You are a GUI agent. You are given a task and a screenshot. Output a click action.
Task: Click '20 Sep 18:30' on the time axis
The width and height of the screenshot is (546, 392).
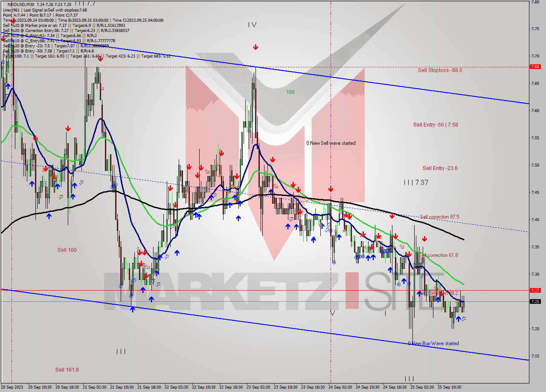pos(67,387)
